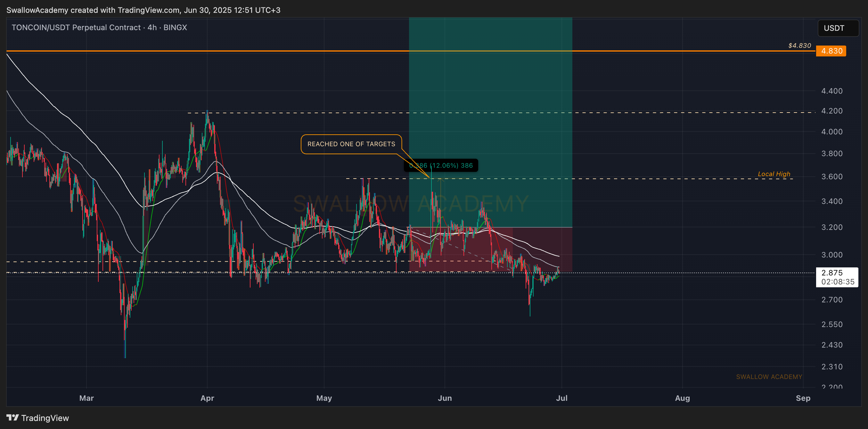Viewport: 868px width, 429px height.
Task: Click the 2.430 price axis value
Action: pos(832,345)
